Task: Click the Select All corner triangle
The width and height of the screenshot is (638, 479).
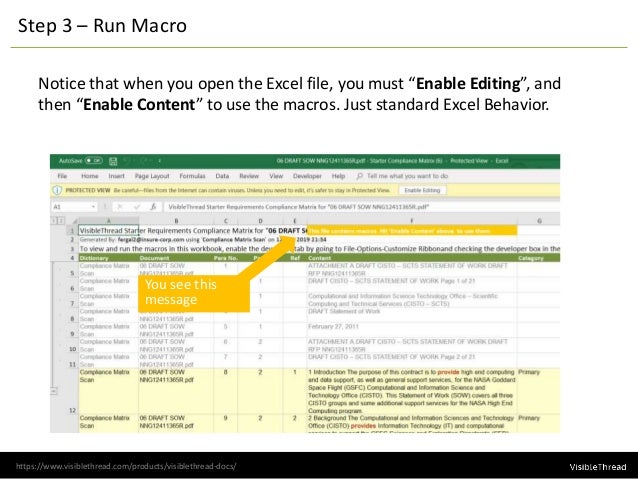Action: [74, 221]
